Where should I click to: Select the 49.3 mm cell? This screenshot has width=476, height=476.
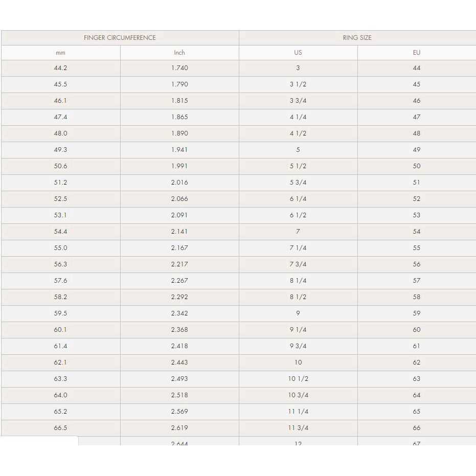point(60,150)
